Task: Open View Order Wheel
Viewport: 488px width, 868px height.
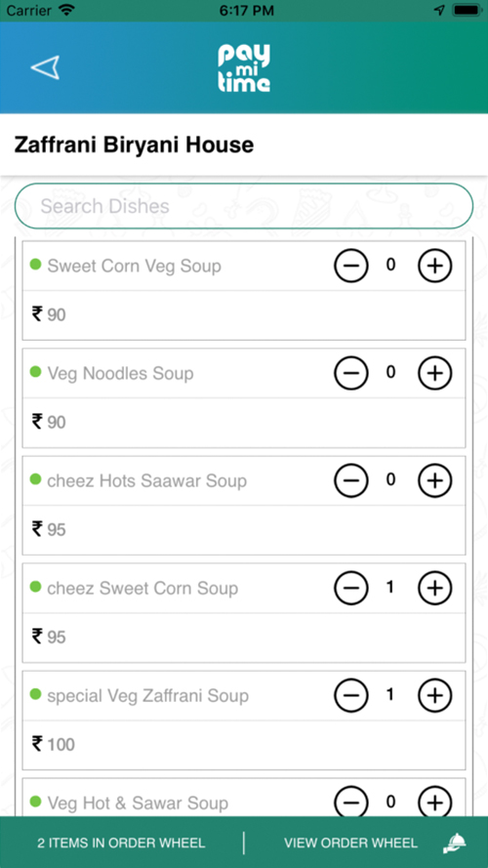Action: pos(350,843)
